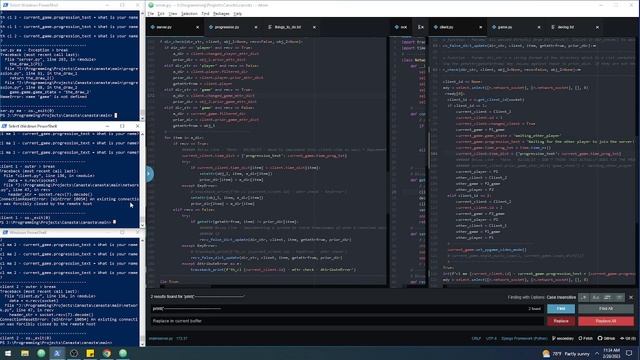Open the devlog.txt tab

click(574, 27)
